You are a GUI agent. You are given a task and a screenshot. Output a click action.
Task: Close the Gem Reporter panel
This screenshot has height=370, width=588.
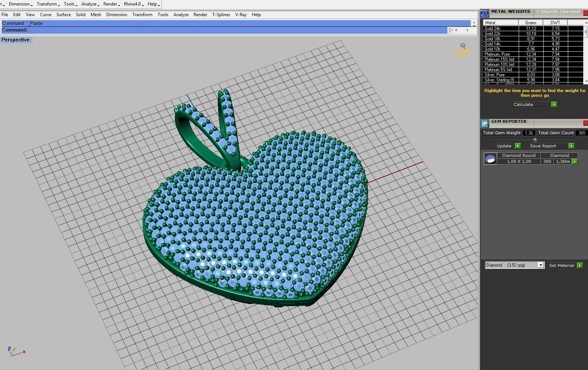click(585, 123)
